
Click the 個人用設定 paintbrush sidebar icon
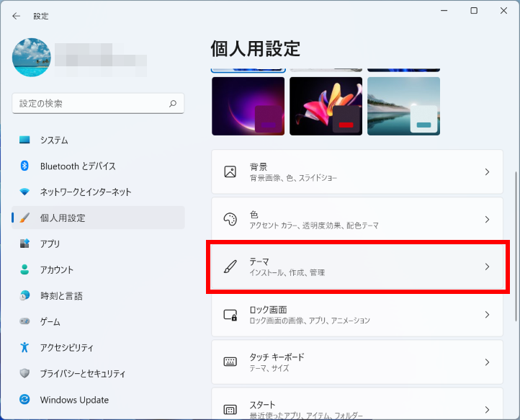coord(24,218)
